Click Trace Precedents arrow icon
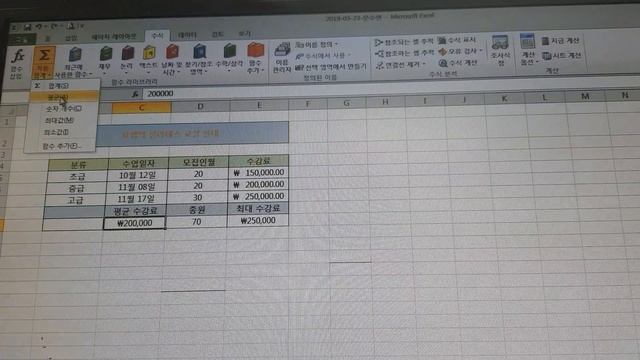This screenshot has width=640, height=360. [379, 42]
